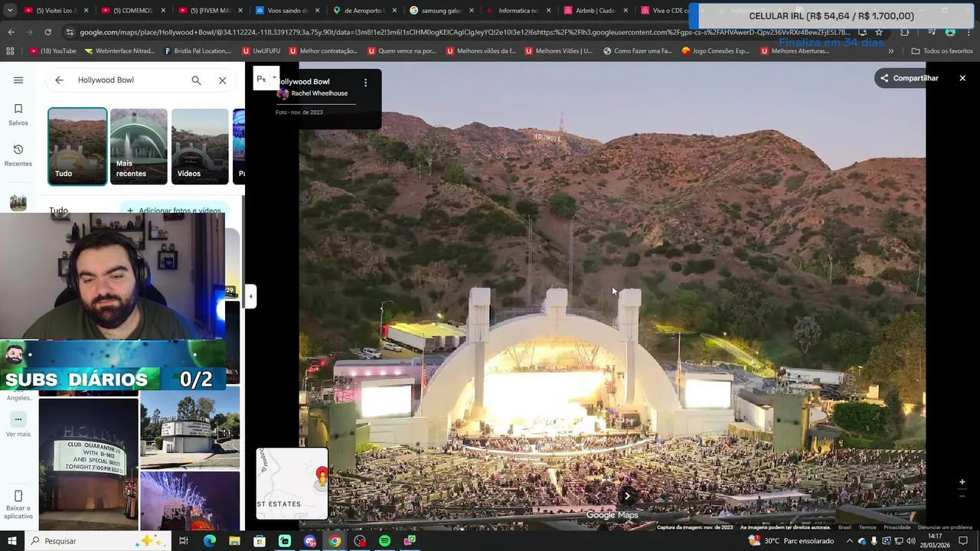The image size is (980, 551).
Task: Add photos and videos button
Action: [x=174, y=210]
